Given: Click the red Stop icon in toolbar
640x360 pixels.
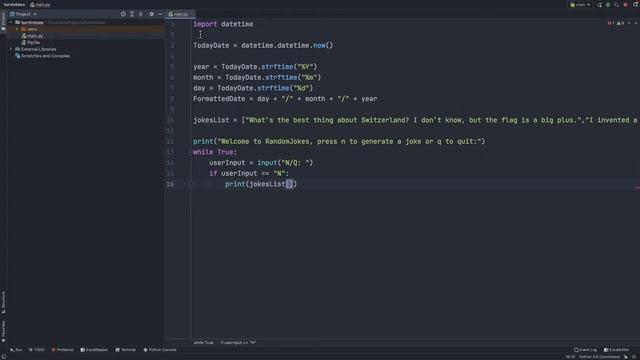Looking at the screenshot, I should (x=625, y=4).
